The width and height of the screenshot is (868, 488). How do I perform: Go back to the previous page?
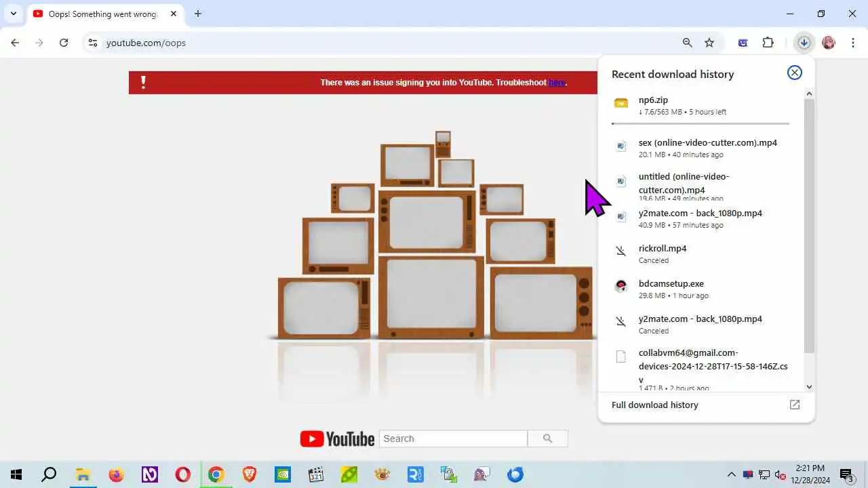(15, 43)
